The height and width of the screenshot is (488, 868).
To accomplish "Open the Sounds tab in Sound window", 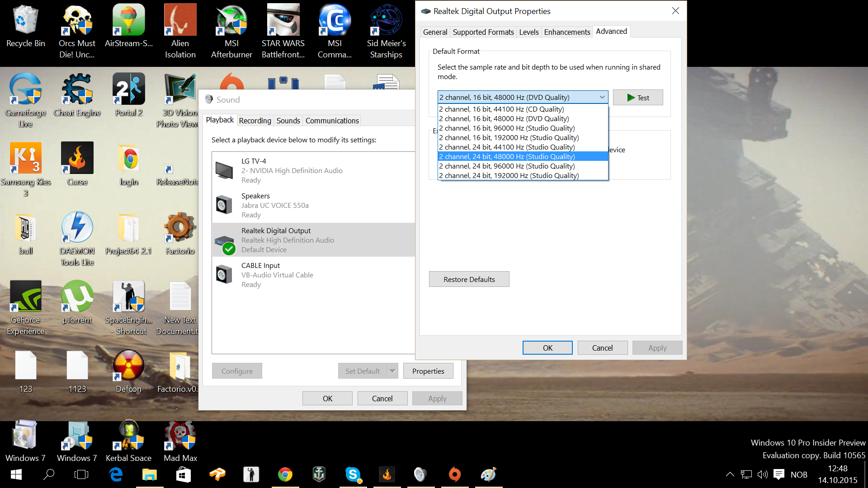I will tap(288, 121).
